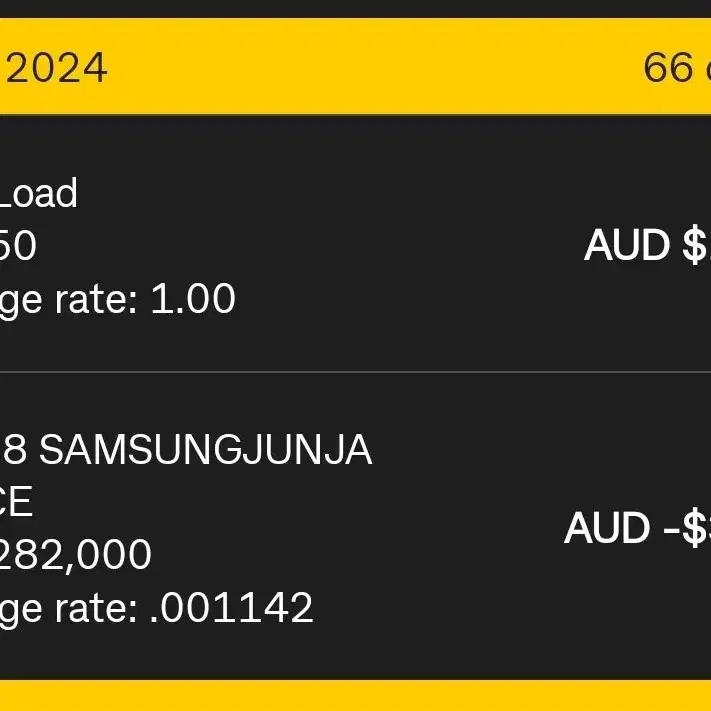Tap blank space below rate .001142
Screen dimensions: 711x711
pyautogui.click(x=181, y=655)
